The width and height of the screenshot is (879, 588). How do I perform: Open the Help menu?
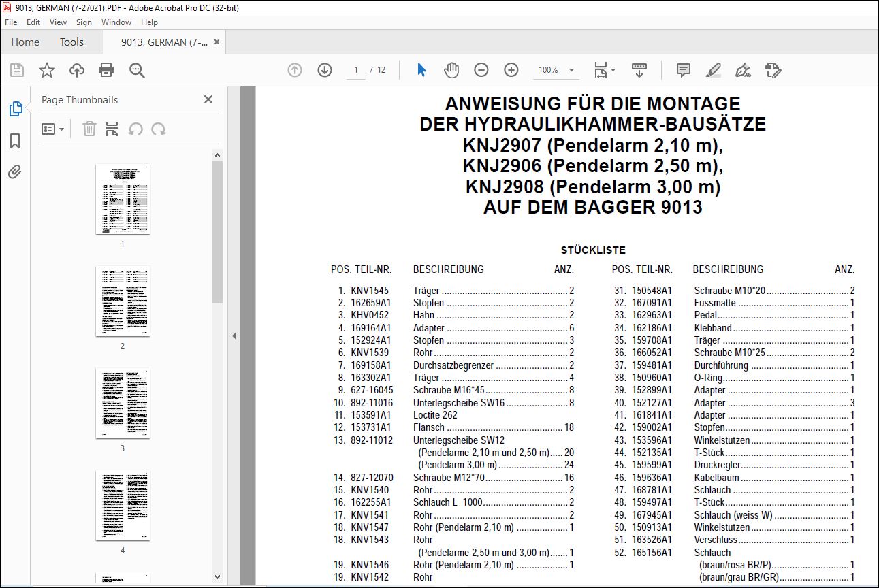coord(149,22)
